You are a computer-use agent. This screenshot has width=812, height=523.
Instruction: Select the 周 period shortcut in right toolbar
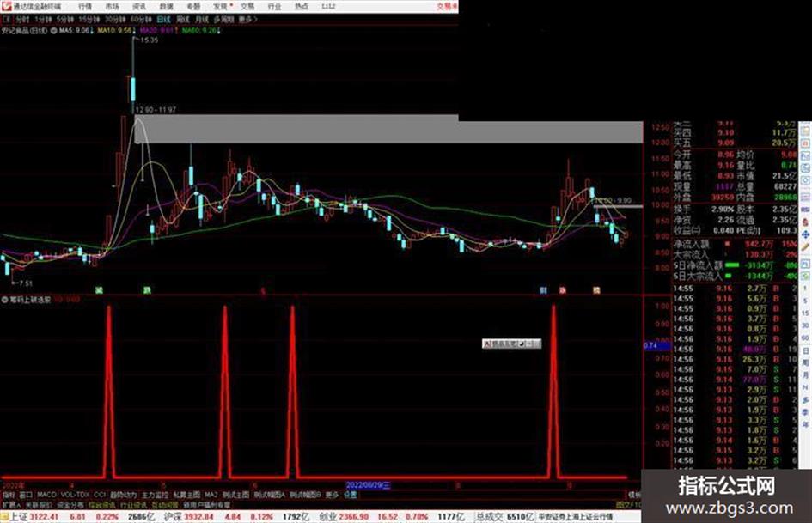click(805, 363)
